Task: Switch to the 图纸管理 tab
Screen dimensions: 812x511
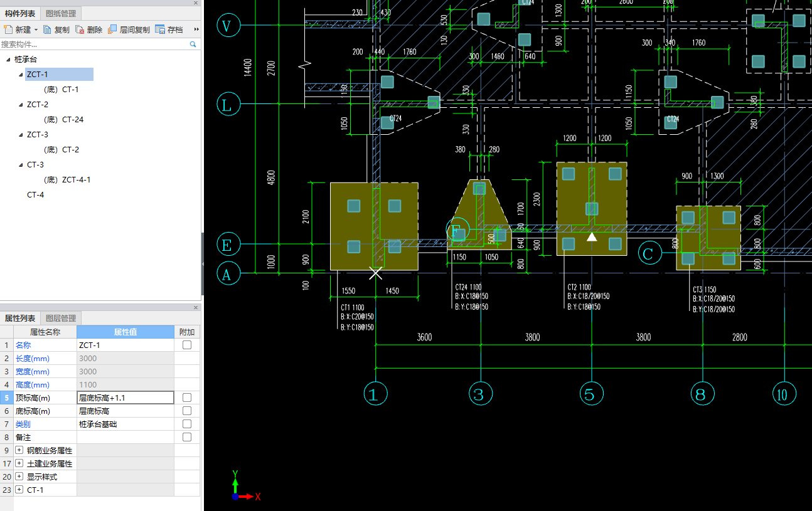Action: [x=61, y=13]
